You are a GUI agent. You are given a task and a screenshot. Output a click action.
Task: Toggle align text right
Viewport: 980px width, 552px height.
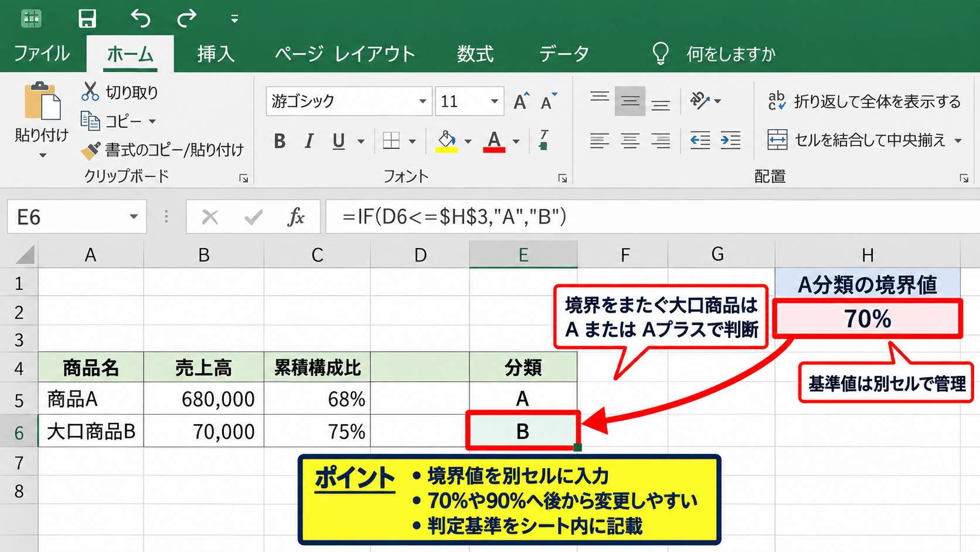point(661,141)
